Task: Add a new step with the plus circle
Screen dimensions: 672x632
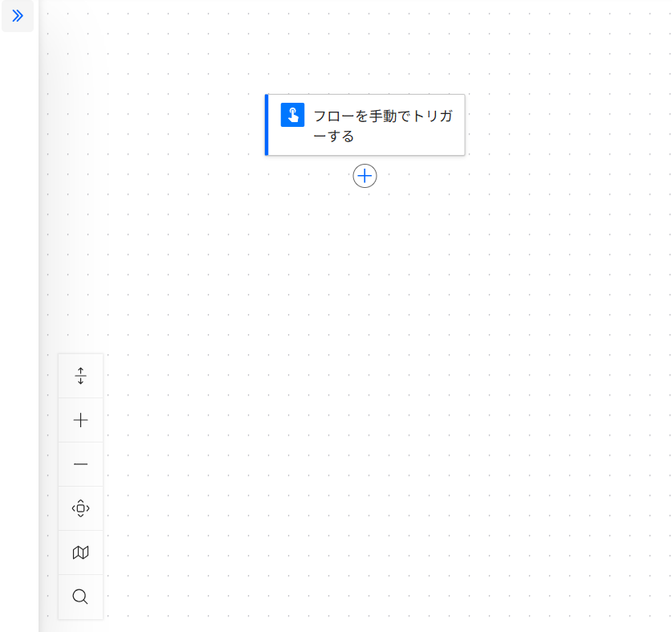Action: pyautogui.click(x=365, y=176)
